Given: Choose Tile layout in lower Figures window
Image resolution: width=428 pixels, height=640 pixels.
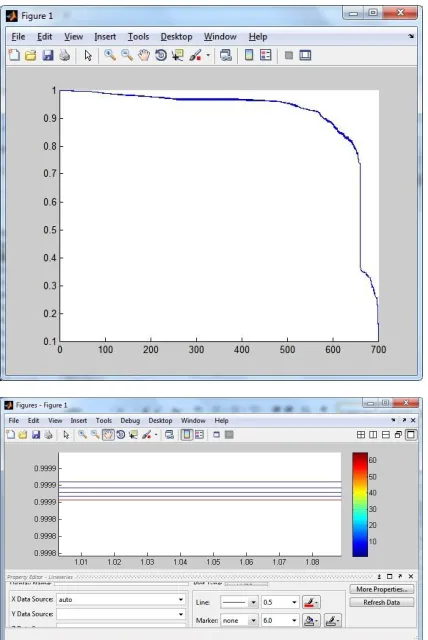Looking at the screenshot, I should [x=361, y=435].
